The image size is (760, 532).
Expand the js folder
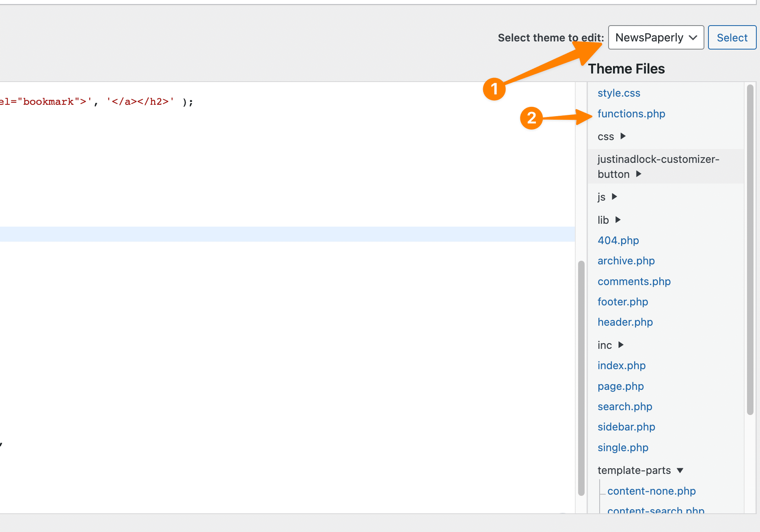[601, 197]
